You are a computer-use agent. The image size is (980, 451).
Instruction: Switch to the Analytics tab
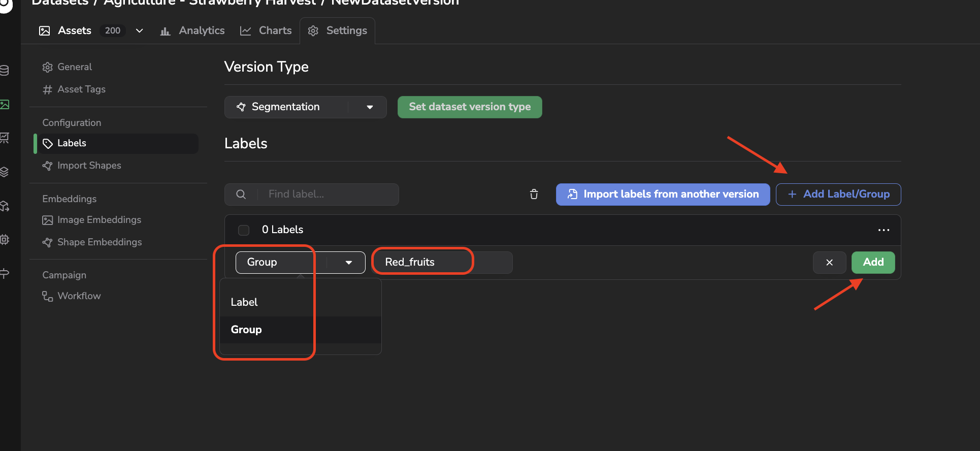(192, 31)
